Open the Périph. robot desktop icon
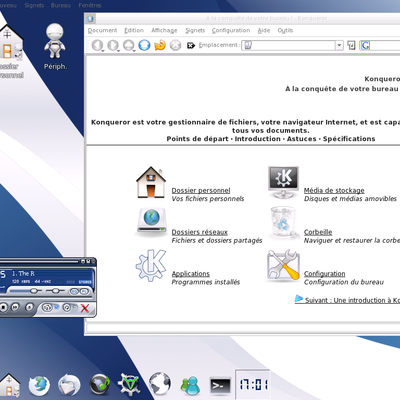This screenshot has height=400, width=400. pos(55,41)
